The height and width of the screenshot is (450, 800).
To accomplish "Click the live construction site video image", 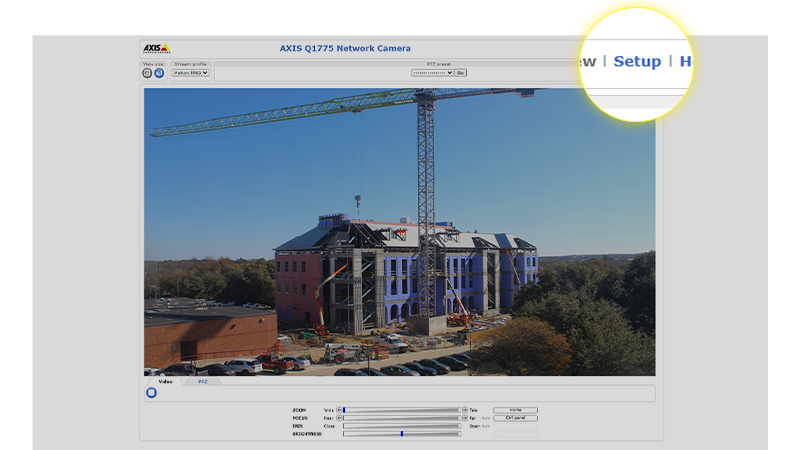I will tap(400, 232).
